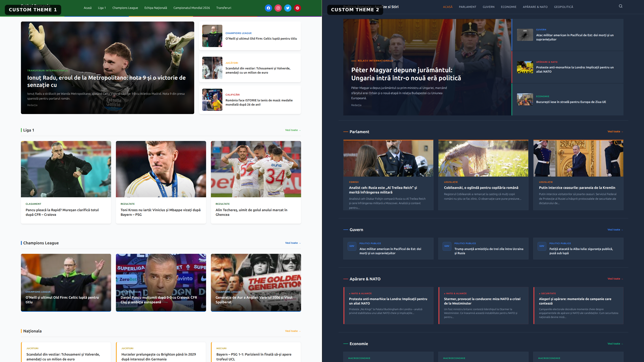Screen dimensions: 644x362
Task: Click GOV badge beside Trump armistițiu article
Action: [x=447, y=246]
